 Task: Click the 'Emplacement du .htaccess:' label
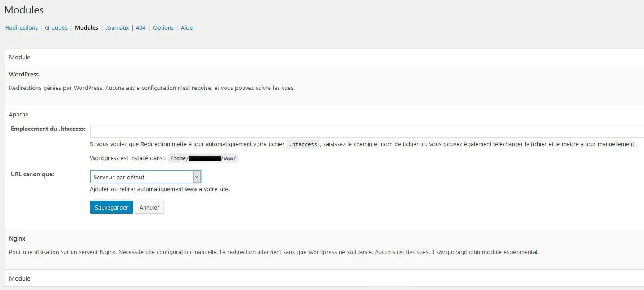tap(48, 129)
